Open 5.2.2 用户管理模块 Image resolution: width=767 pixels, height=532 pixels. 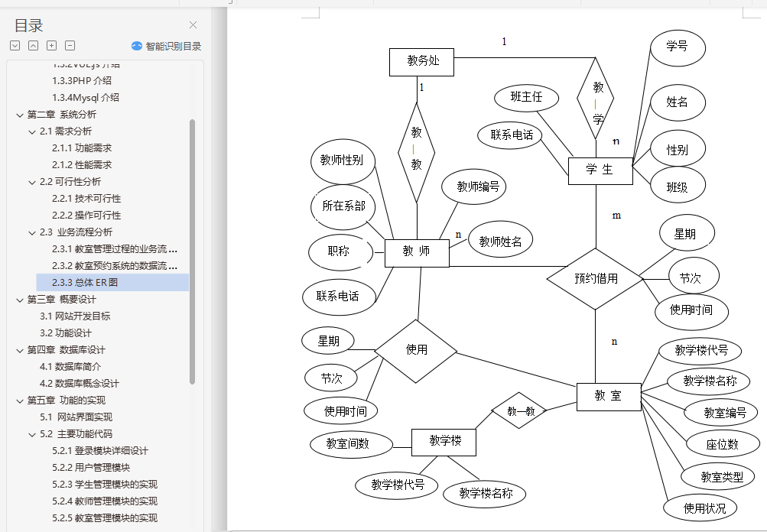pos(91,468)
